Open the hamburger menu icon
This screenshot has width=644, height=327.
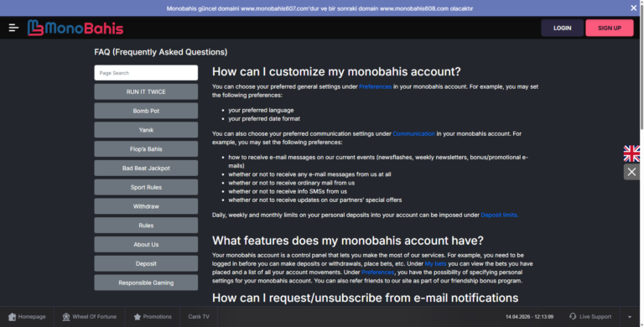pyautogui.click(x=13, y=28)
